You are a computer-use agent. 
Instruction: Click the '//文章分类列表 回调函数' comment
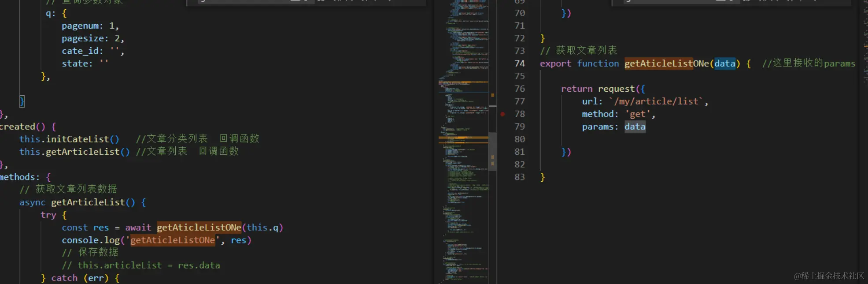click(197, 139)
